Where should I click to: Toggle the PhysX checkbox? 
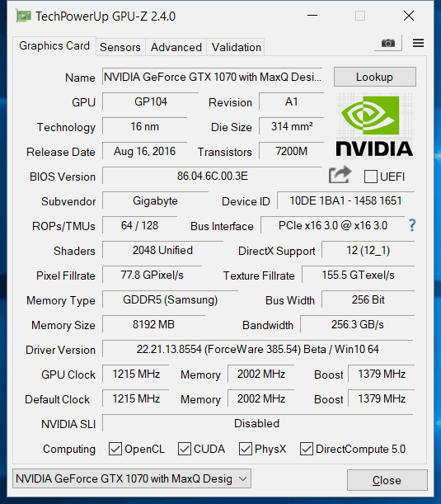pyautogui.click(x=246, y=449)
